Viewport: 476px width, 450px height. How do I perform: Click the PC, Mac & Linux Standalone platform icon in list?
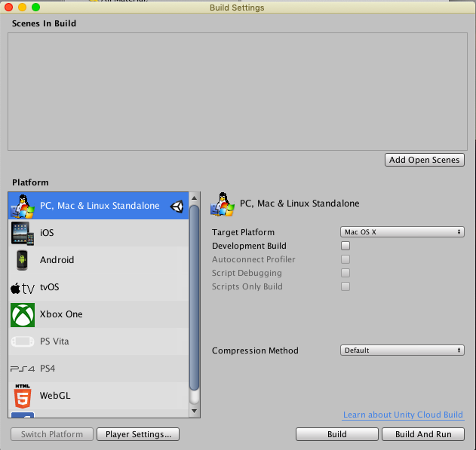click(x=23, y=207)
